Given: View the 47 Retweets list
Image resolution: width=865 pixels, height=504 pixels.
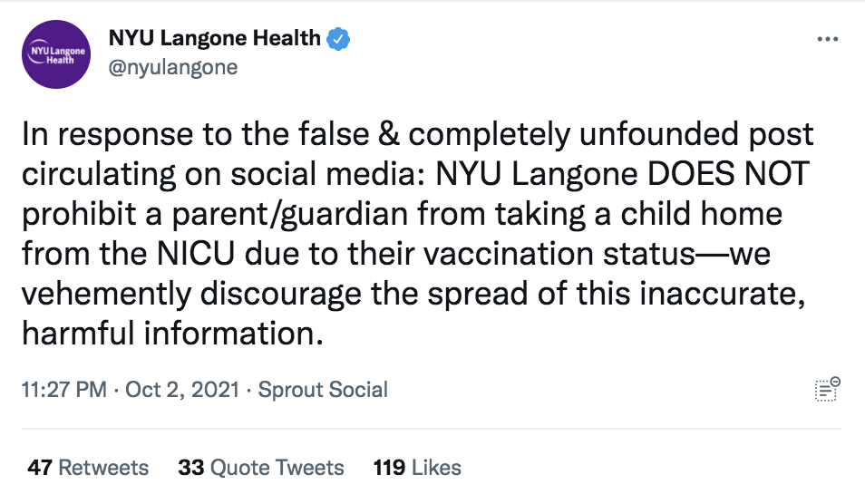Looking at the screenshot, I should coord(88,468).
